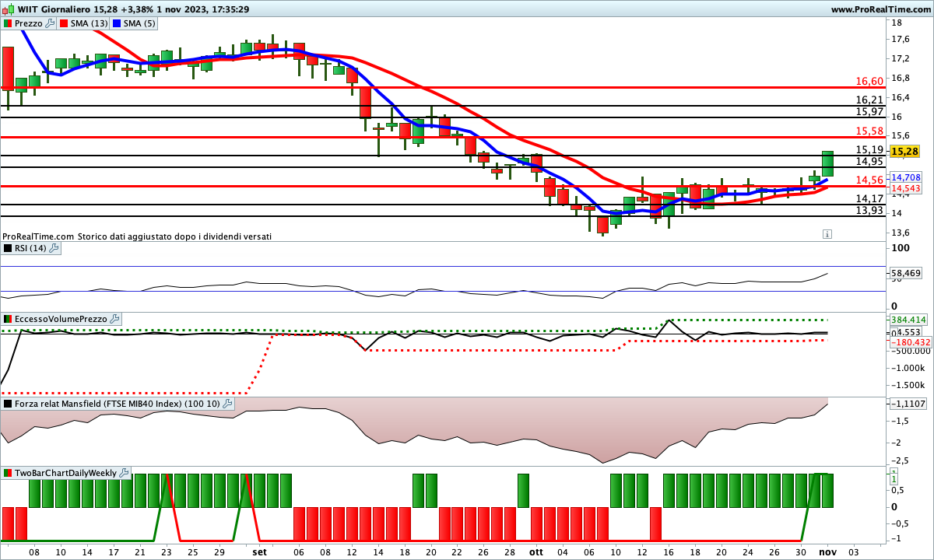The width and height of the screenshot is (934, 560).
Task: Click the green 384.414 volume value tag
Action: tap(908, 320)
